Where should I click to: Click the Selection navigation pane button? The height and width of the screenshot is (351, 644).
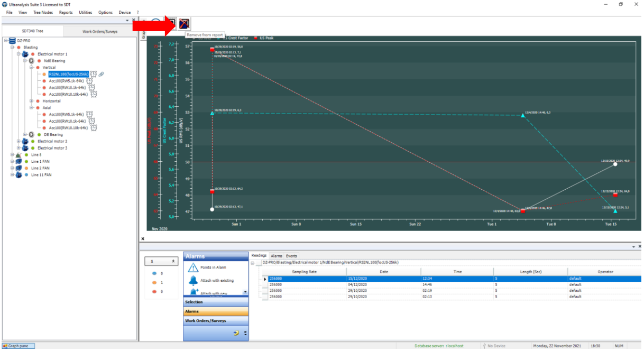pyautogui.click(x=215, y=302)
